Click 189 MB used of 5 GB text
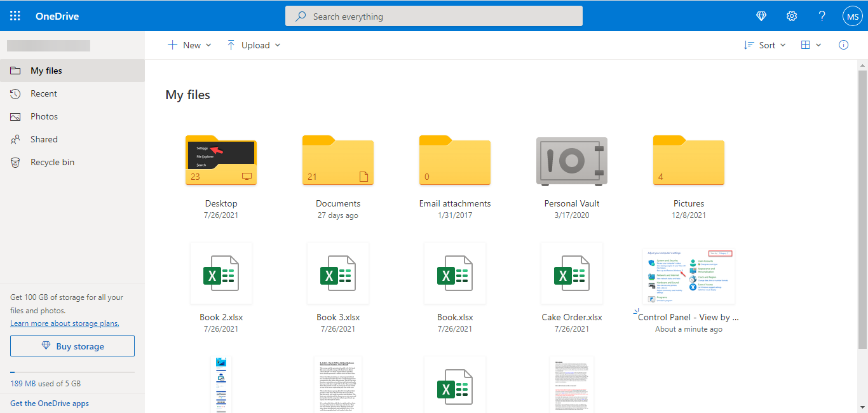 coord(46,384)
